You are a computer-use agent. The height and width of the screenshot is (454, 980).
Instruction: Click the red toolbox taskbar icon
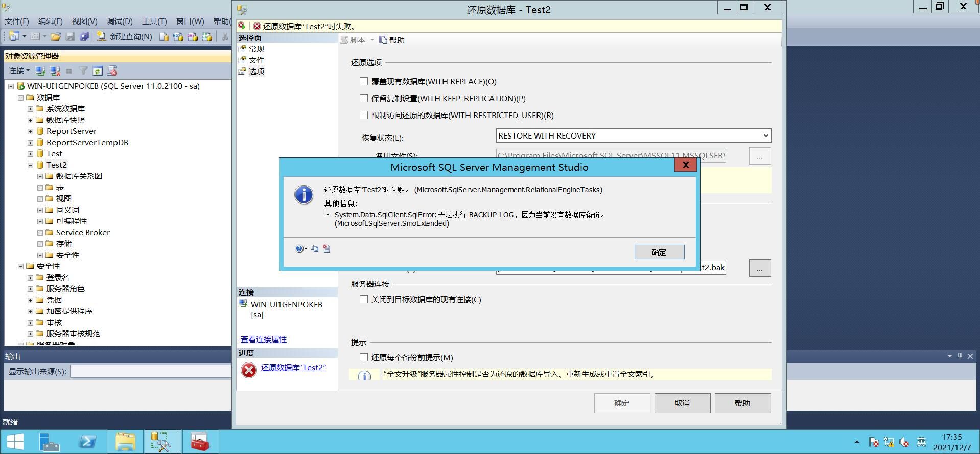pyautogui.click(x=200, y=442)
